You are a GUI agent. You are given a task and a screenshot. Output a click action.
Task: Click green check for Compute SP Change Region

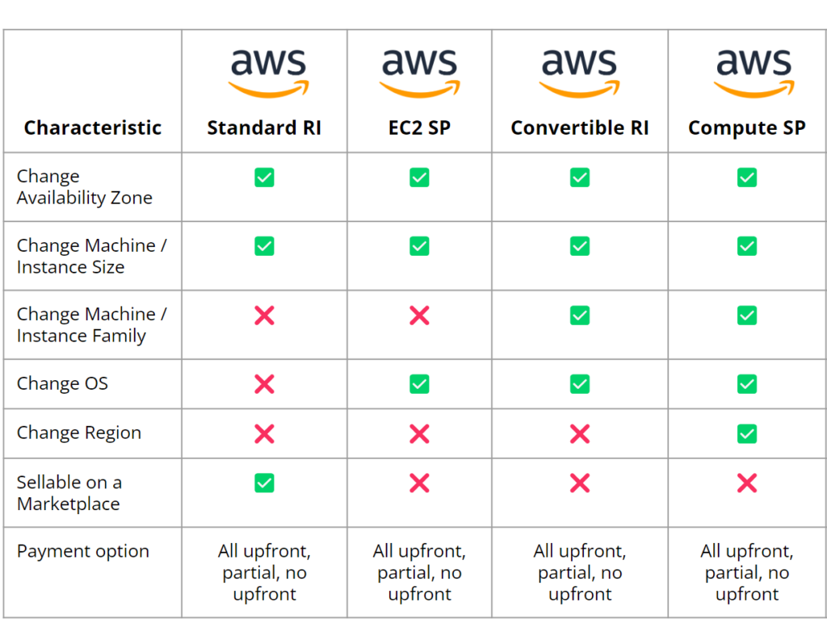(747, 434)
